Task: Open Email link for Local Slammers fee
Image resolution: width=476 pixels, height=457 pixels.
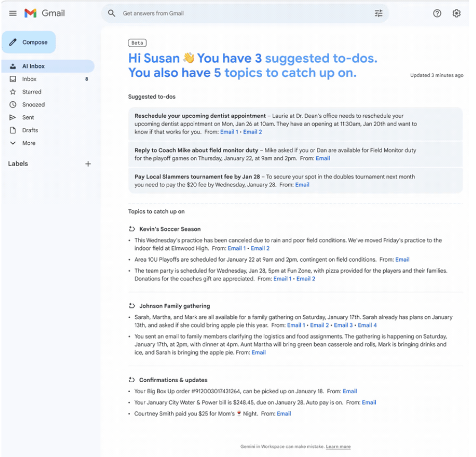Action: (302, 185)
